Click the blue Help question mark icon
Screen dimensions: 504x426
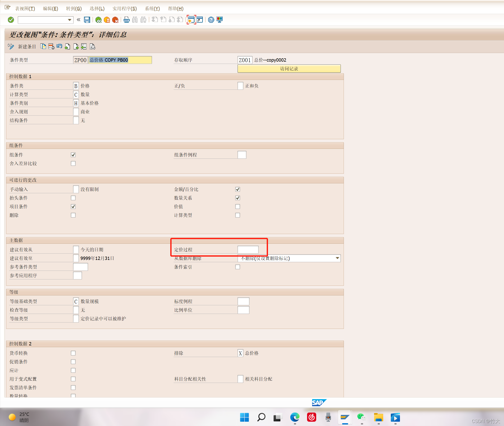tap(211, 20)
